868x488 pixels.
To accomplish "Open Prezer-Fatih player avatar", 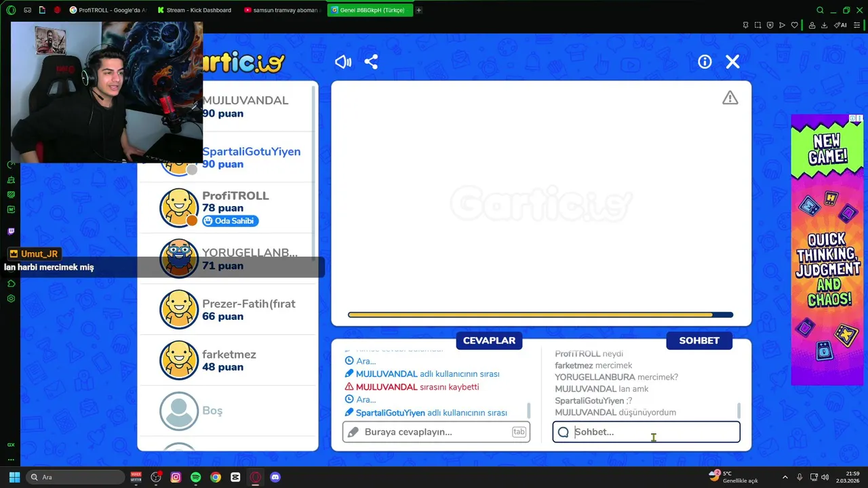I will pos(179,309).
